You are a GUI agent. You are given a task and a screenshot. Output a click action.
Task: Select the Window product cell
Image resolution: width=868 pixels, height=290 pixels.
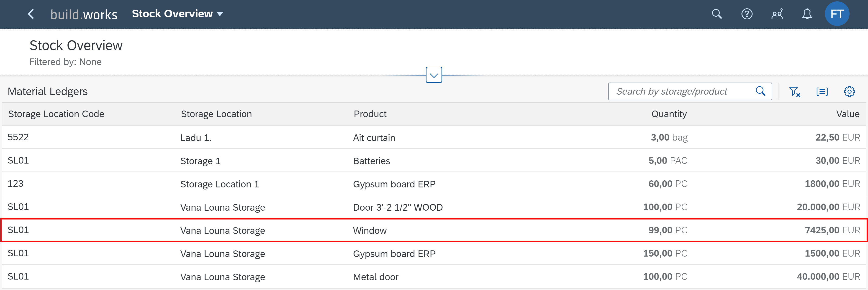click(370, 230)
